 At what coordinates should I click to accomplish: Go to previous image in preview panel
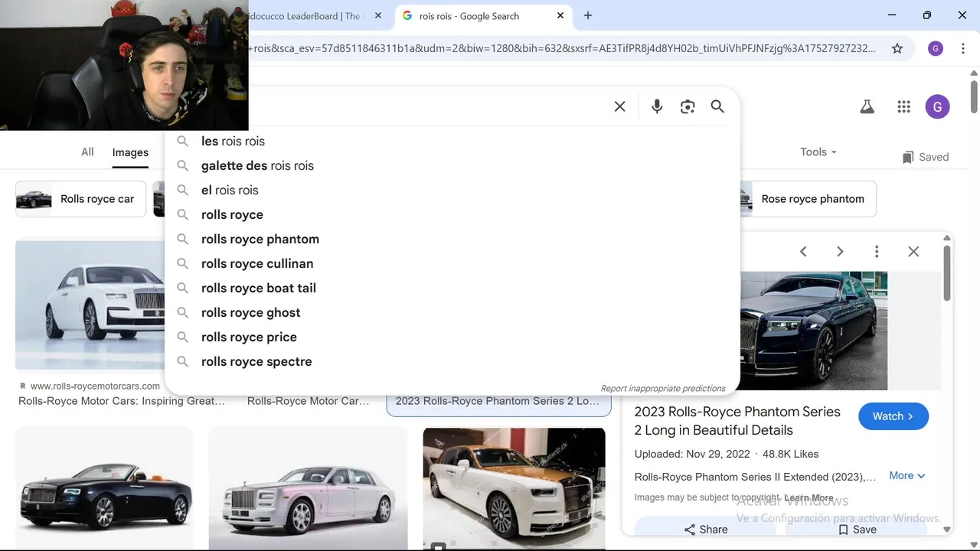[x=803, y=251]
